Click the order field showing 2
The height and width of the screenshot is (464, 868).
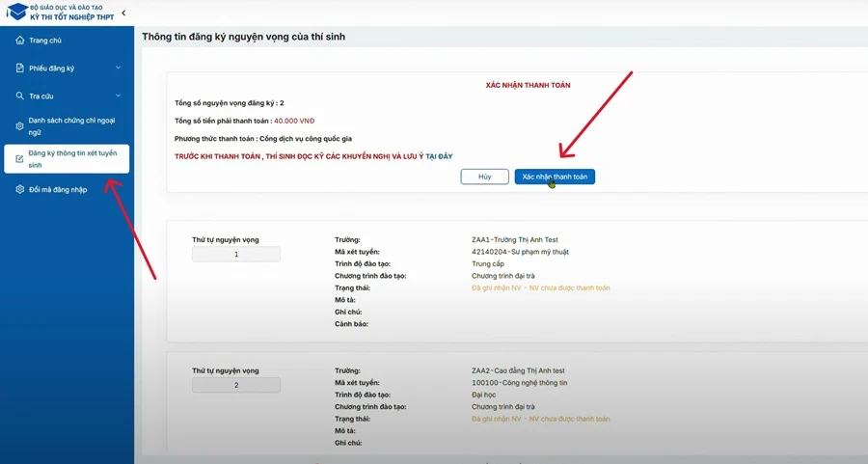[236, 385]
